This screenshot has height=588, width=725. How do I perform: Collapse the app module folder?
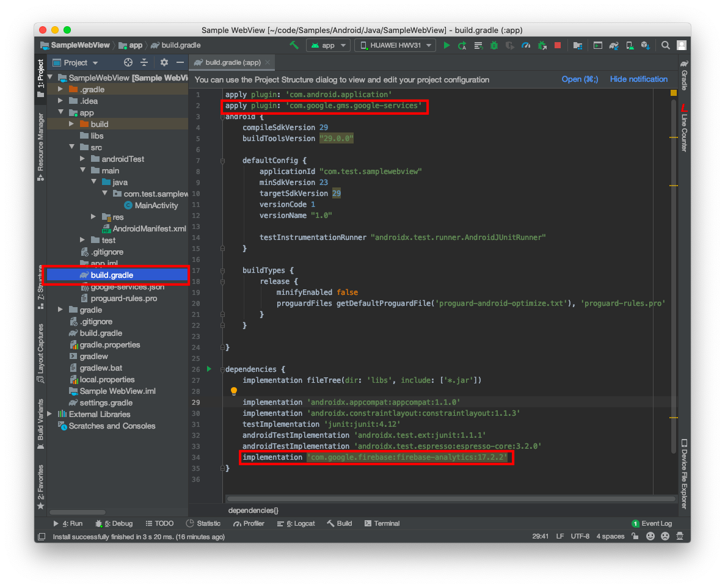(60, 112)
